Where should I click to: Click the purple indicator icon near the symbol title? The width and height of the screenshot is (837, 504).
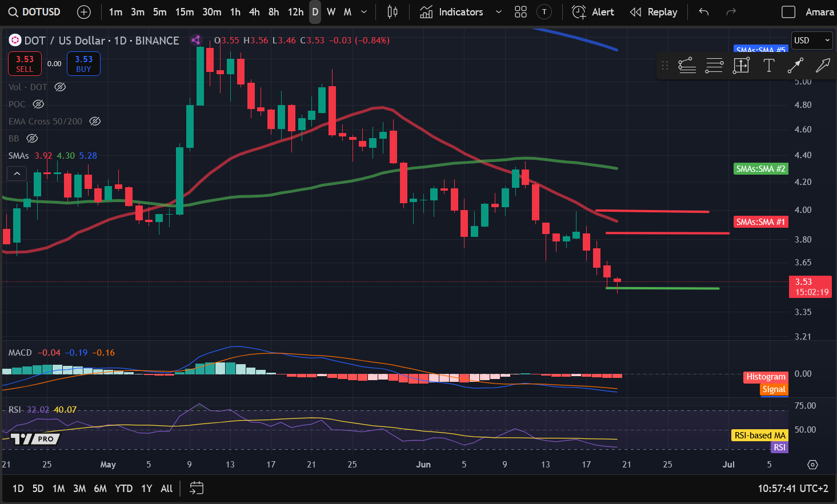coord(196,40)
